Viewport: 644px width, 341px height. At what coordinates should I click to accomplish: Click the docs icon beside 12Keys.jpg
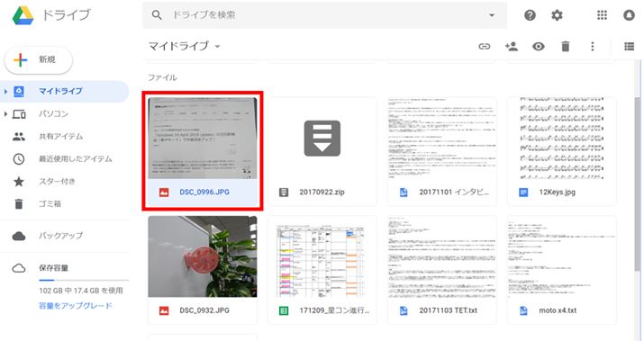pyautogui.click(x=523, y=192)
